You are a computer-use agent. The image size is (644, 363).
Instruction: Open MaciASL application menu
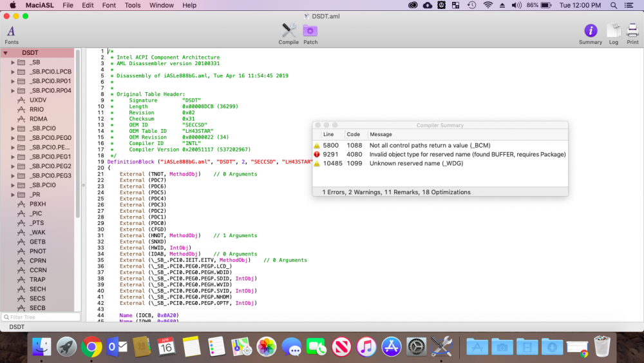39,5
